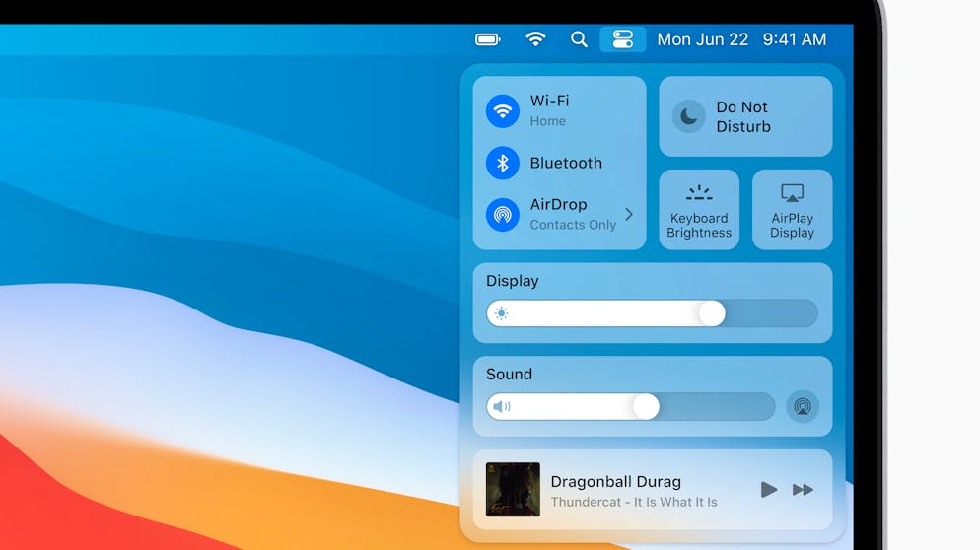Toggle Bluetooth round blue icon
This screenshot has height=550, width=980.
coord(503,163)
